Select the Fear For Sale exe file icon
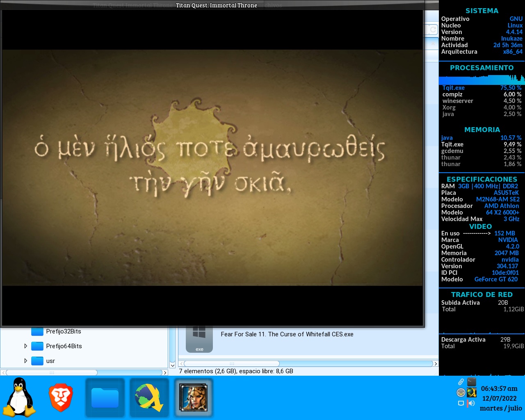Viewport: 525px width, 420px height. point(199,339)
